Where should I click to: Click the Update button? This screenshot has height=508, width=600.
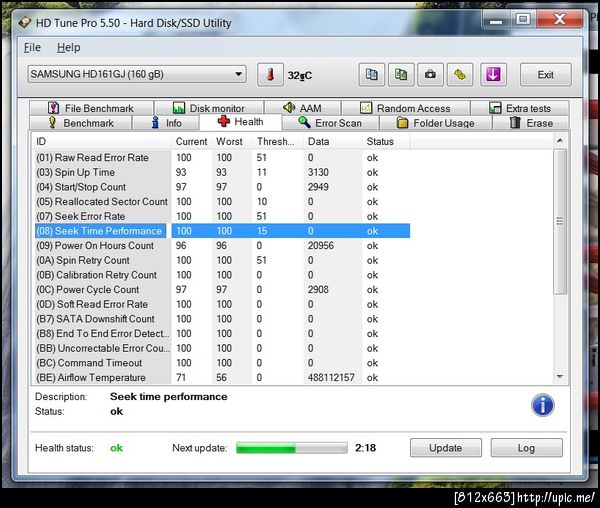point(445,448)
